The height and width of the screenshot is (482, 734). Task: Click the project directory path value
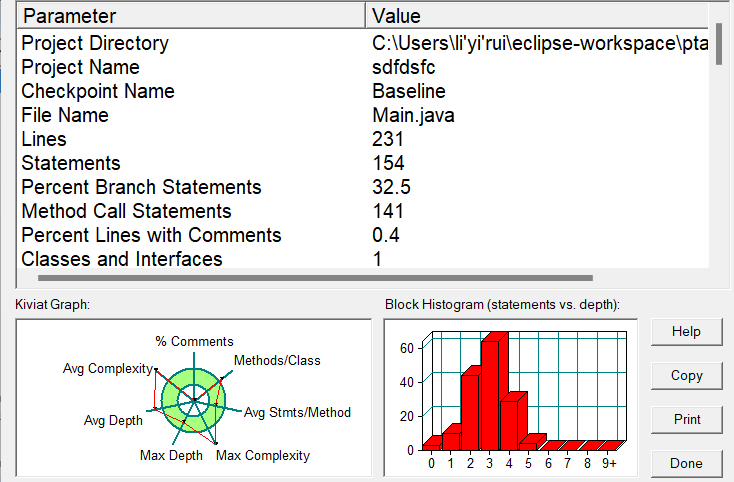pos(540,44)
